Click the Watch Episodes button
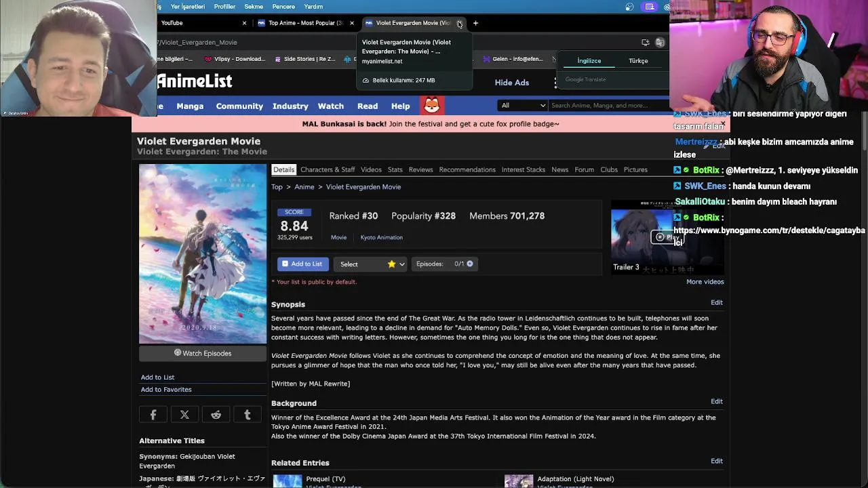Screen dimensions: 868x488 coord(203,353)
